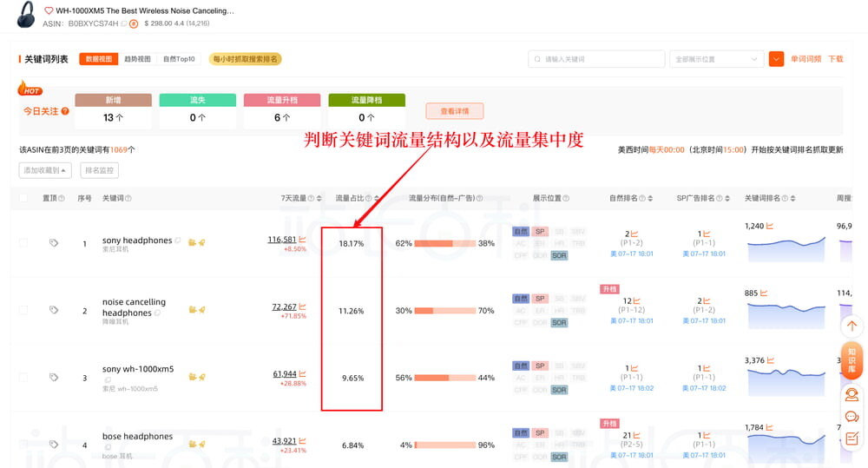Click the 查看详情 button
The image size is (868, 468).
tap(454, 111)
